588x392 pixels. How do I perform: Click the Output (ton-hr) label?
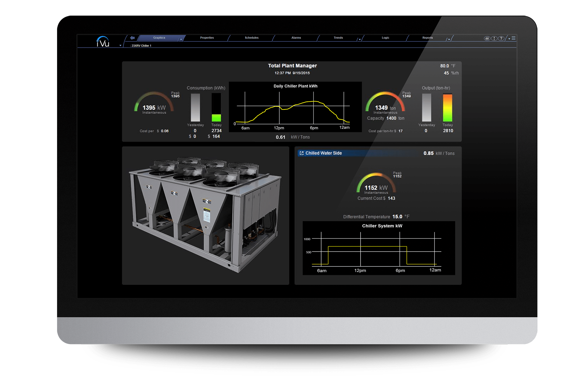436,88
